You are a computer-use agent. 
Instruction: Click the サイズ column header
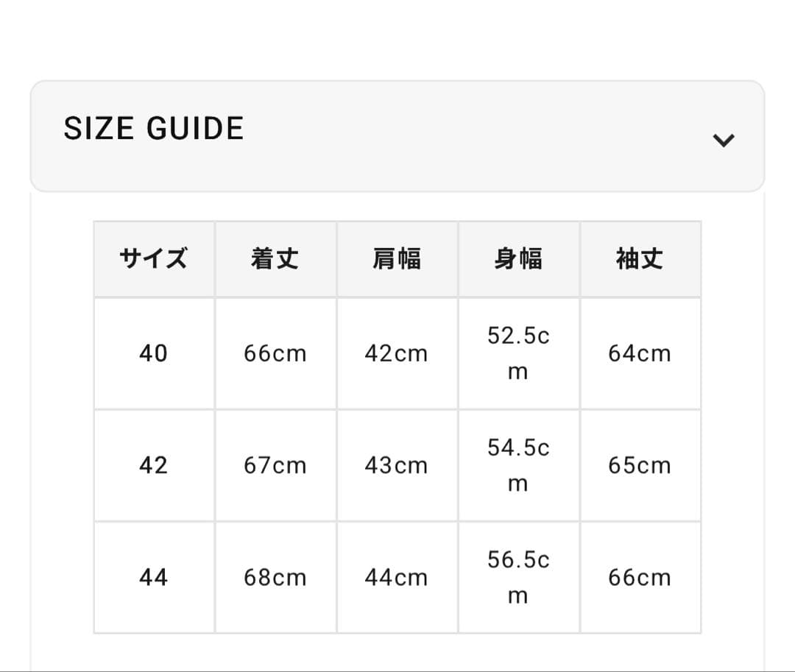pyautogui.click(x=154, y=259)
